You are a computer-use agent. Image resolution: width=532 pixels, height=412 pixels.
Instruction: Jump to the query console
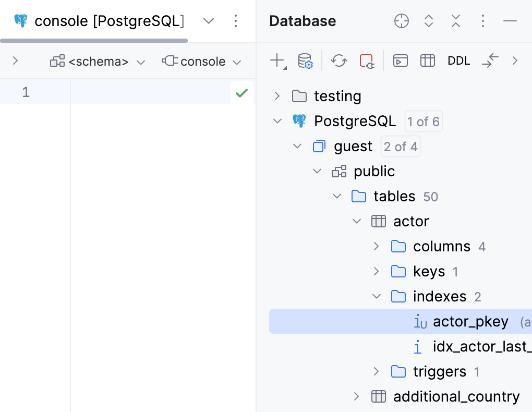tap(401, 60)
